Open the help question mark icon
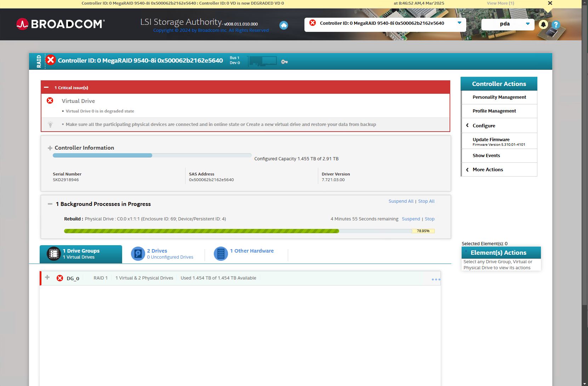 pyautogui.click(x=556, y=24)
